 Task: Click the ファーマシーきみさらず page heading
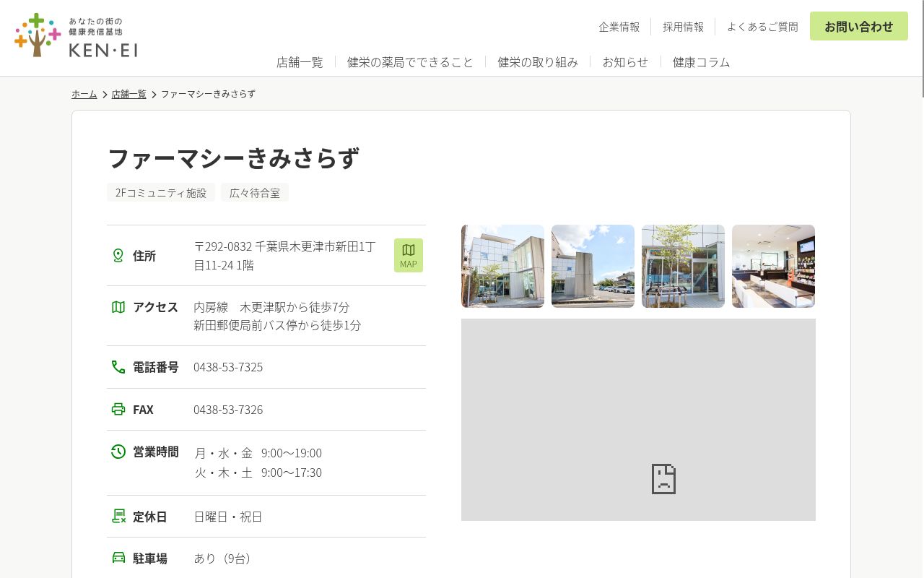point(233,158)
